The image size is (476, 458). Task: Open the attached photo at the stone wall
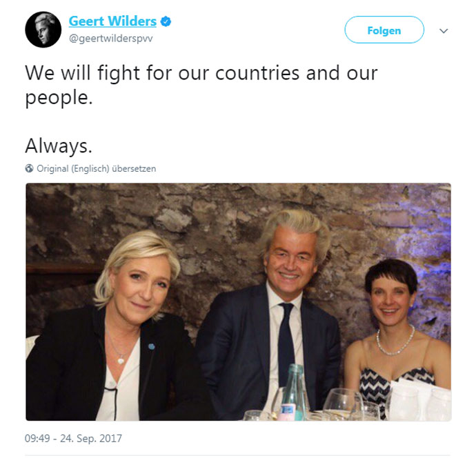[x=238, y=301]
